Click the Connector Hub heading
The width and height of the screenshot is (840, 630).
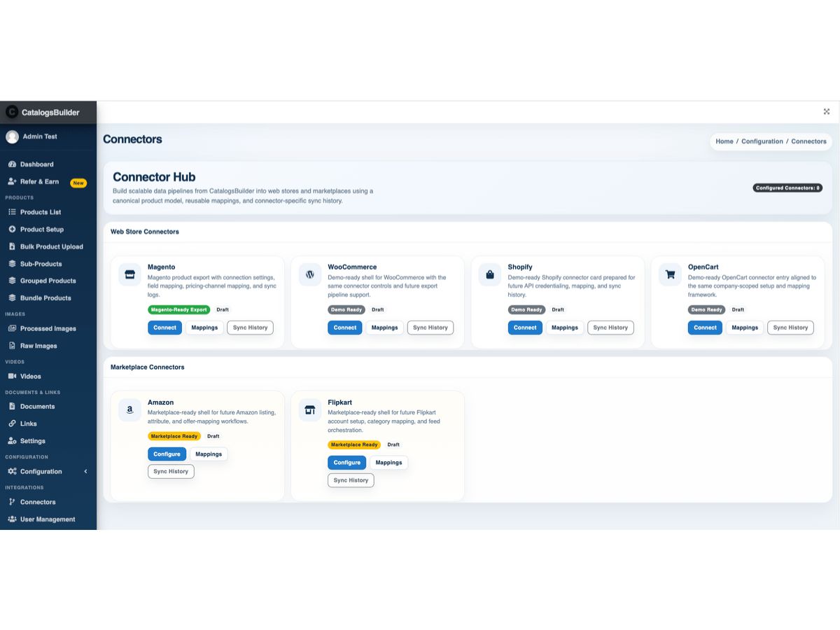click(154, 177)
